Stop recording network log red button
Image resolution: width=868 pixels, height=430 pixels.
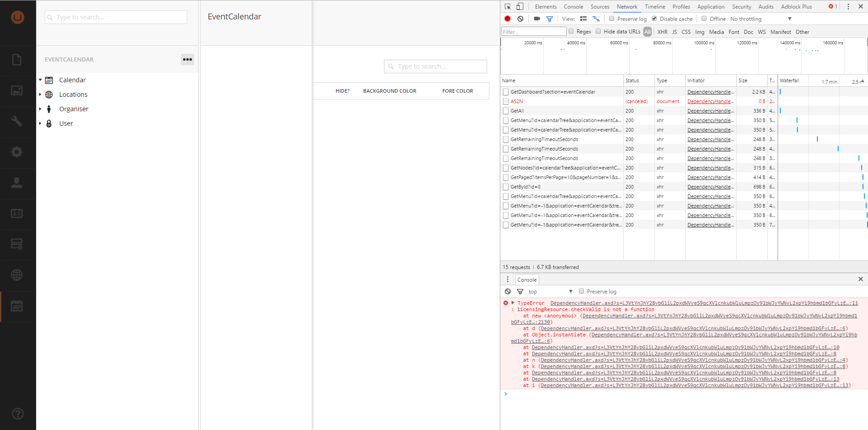508,19
